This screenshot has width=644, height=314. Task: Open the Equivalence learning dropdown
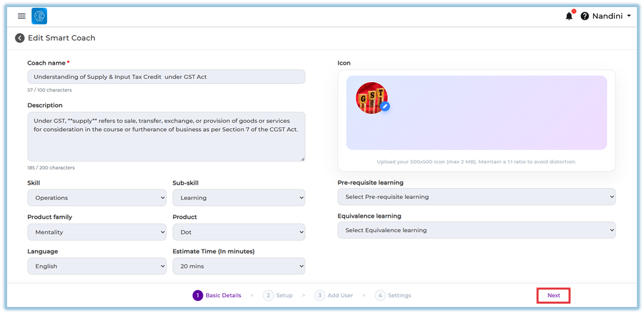click(x=476, y=230)
